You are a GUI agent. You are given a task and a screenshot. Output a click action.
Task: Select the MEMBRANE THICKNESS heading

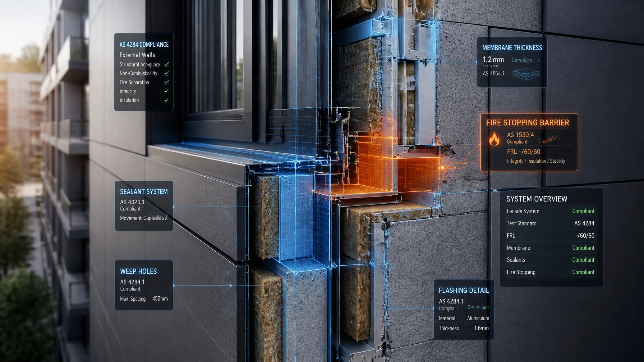[512, 48]
